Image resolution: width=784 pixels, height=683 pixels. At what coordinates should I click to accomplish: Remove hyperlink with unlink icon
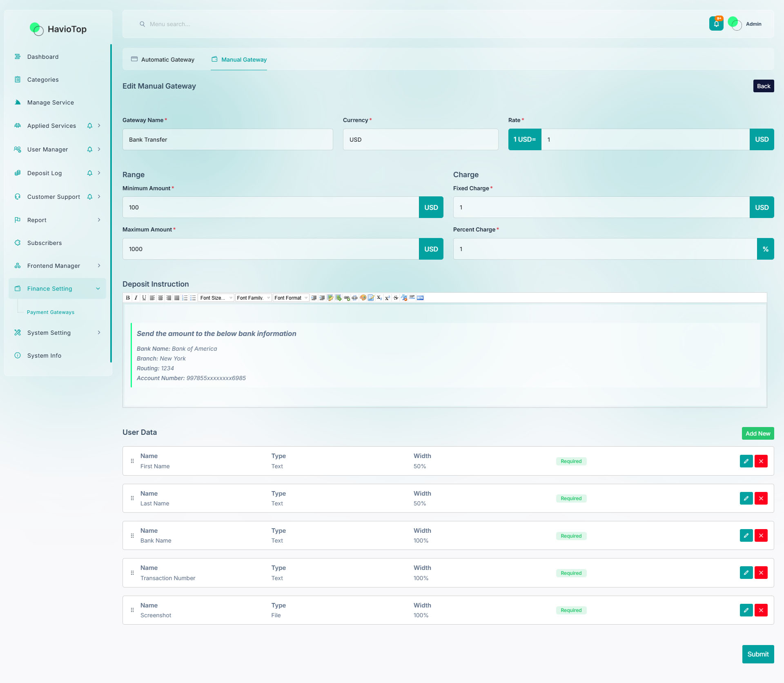click(x=355, y=298)
